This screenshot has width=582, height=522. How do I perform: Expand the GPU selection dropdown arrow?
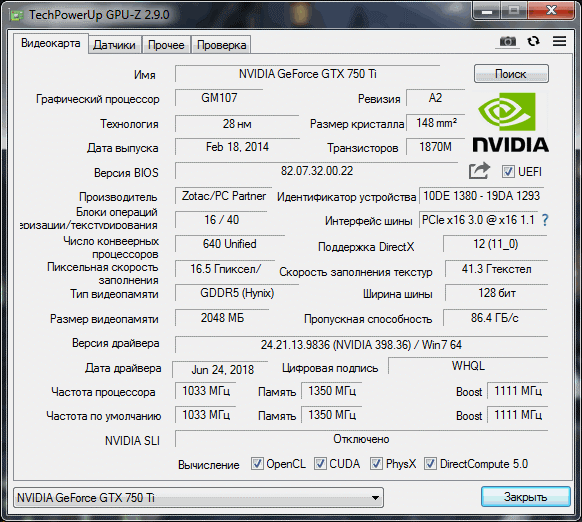tap(375, 497)
